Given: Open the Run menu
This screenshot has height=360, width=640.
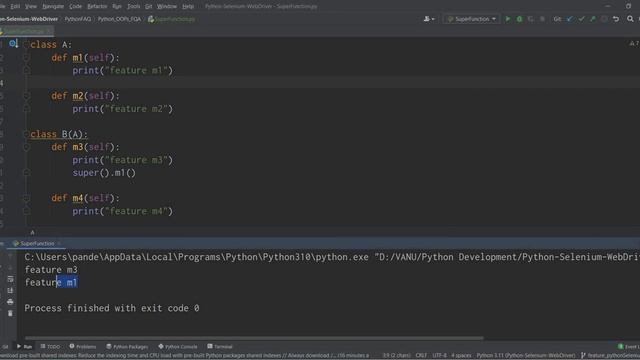Looking at the screenshot, I should (117, 6).
